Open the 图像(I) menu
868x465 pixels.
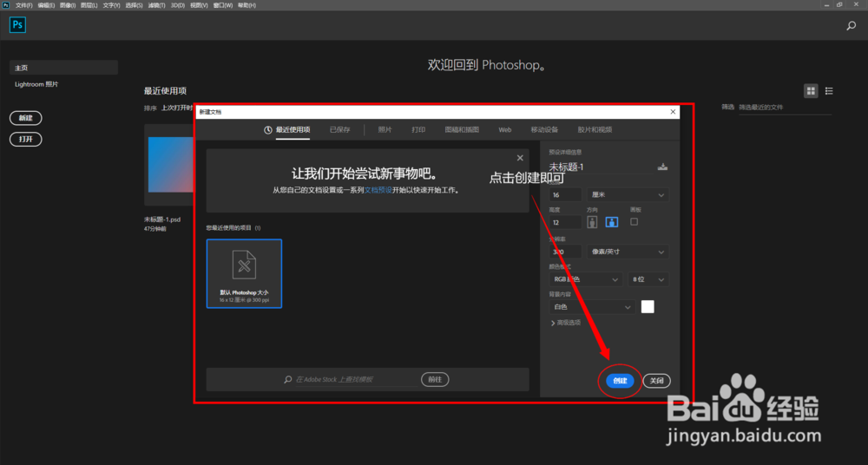coord(68,5)
